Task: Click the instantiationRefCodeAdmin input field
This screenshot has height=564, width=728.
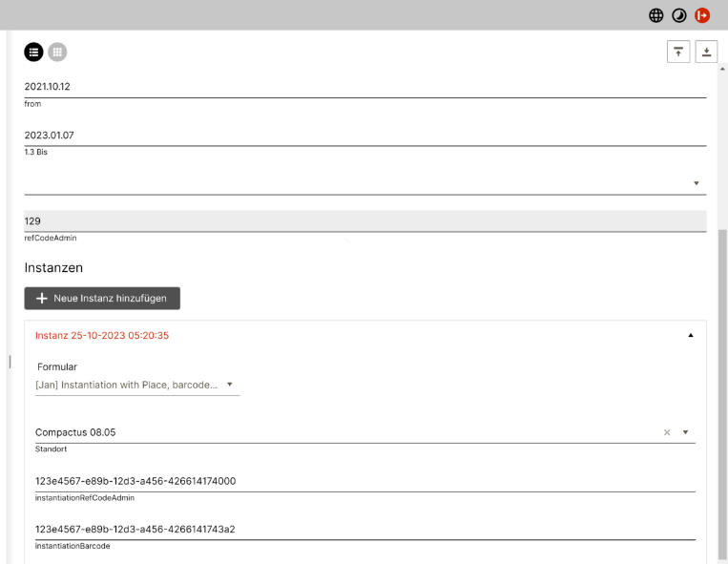Action: click(x=364, y=481)
